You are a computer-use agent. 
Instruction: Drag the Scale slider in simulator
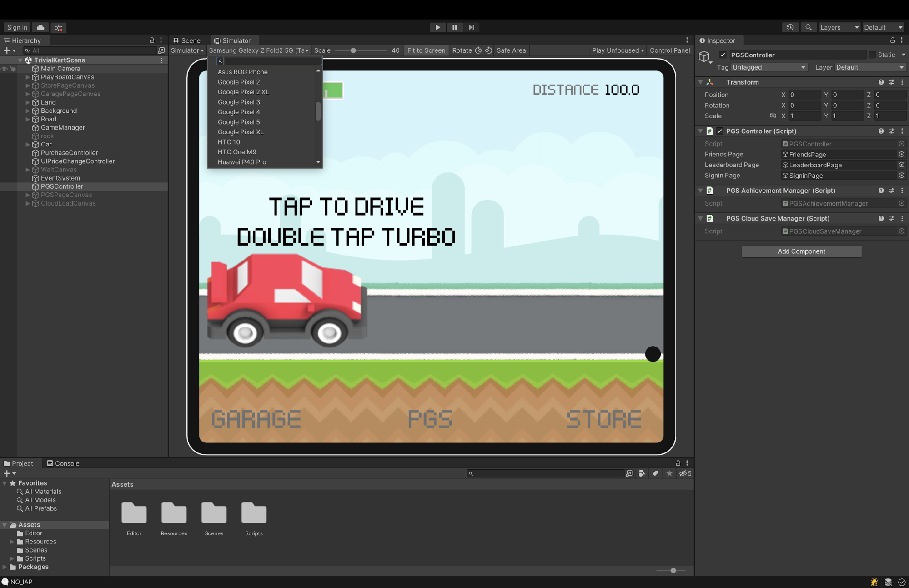354,50
